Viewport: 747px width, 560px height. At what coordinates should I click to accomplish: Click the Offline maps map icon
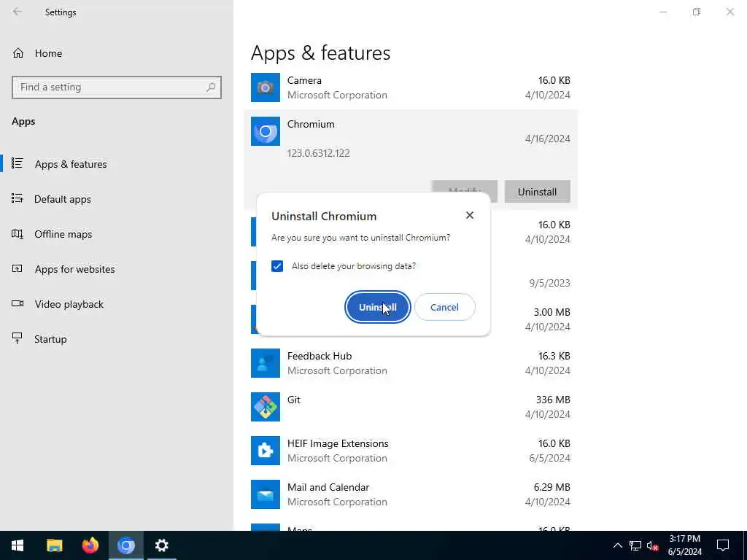click(x=18, y=233)
